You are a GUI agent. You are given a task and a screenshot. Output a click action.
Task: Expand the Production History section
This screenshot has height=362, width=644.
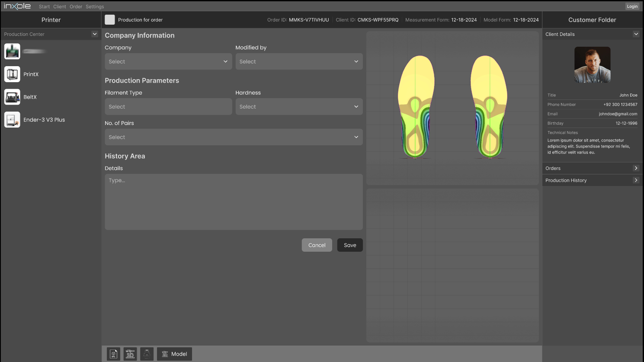pos(636,180)
